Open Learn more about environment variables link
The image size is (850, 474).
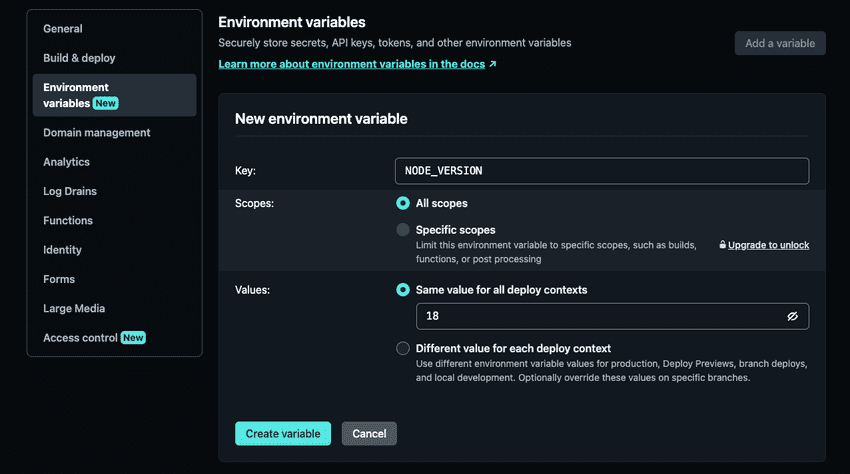pyautogui.click(x=351, y=64)
